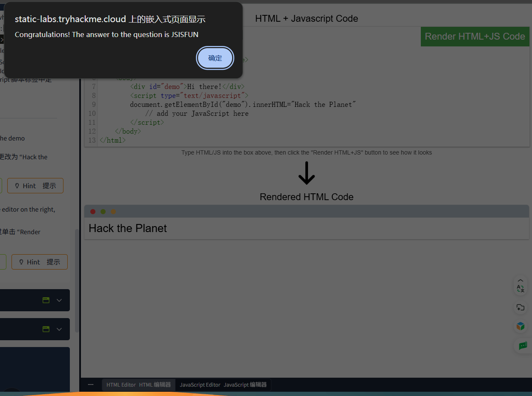
Task: Expand the lower collapsed task row chevron
Action: pos(59,329)
